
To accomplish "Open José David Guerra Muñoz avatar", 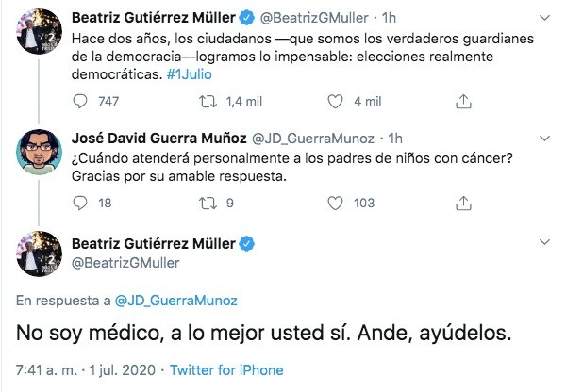I will [39, 152].
